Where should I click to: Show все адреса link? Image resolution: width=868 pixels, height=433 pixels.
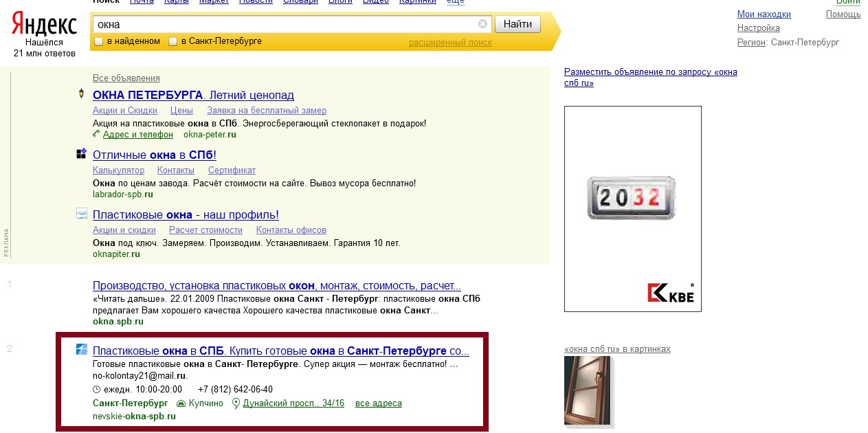click(x=378, y=403)
